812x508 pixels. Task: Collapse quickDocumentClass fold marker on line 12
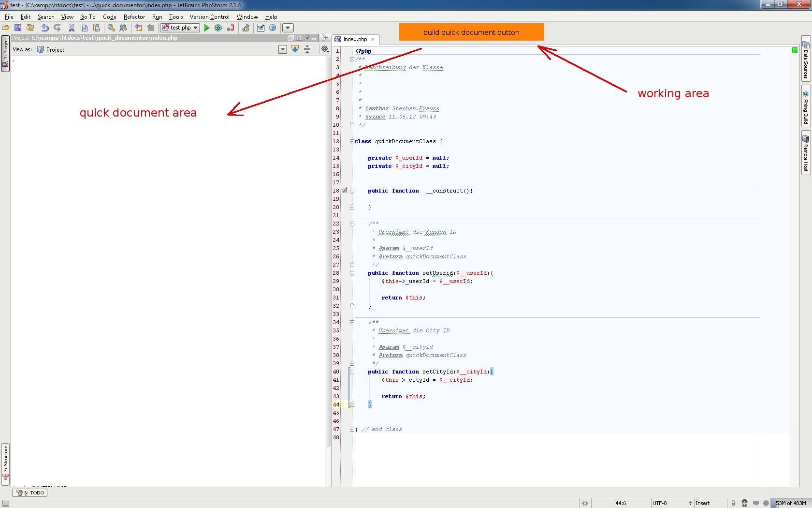[x=352, y=141]
